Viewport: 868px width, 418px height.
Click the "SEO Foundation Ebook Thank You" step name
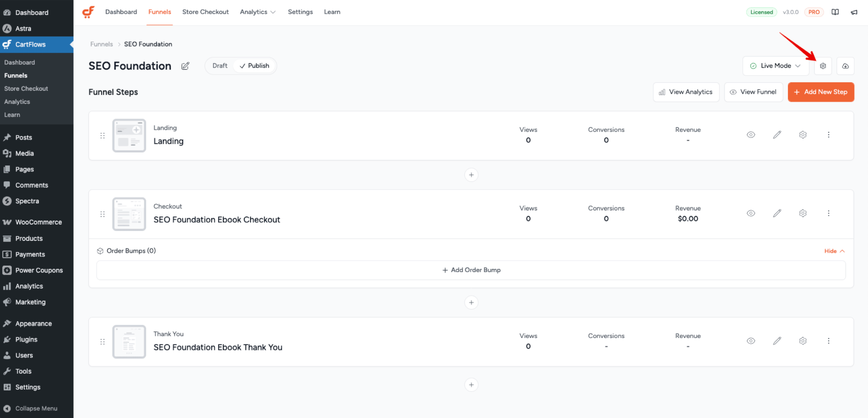pos(218,348)
